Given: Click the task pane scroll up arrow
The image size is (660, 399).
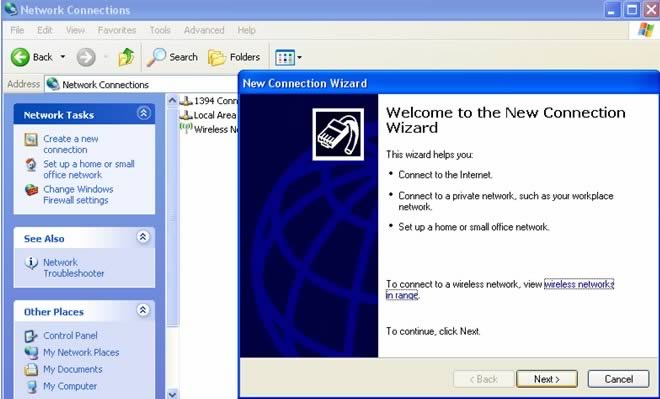Looking at the screenshot, I should [x=172, y=101].
